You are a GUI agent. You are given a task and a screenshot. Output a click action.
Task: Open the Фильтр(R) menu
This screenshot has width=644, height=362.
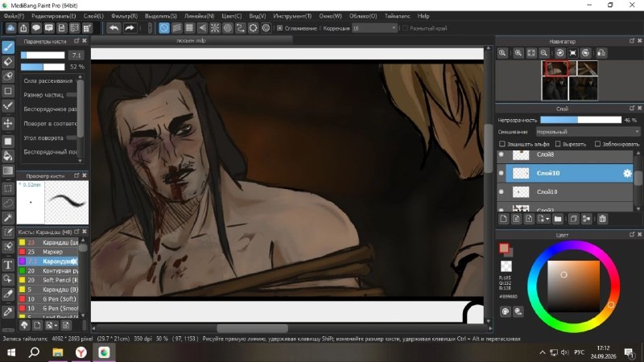(124, 16)
